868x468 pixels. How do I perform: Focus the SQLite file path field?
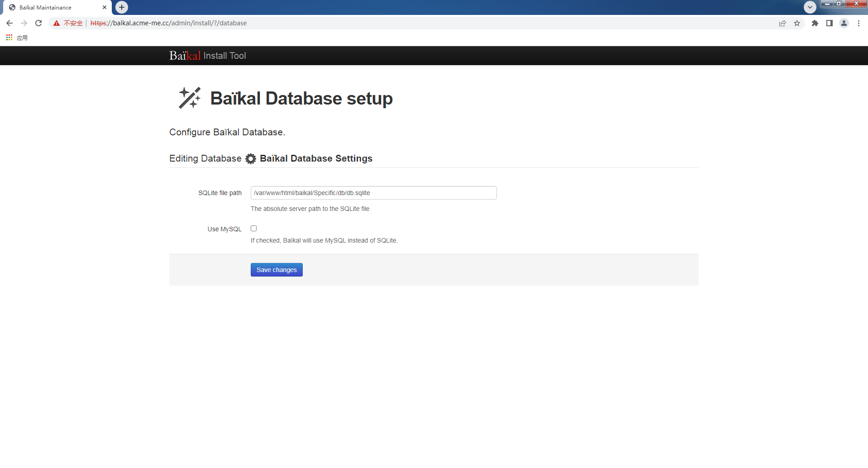click(374, 193)
